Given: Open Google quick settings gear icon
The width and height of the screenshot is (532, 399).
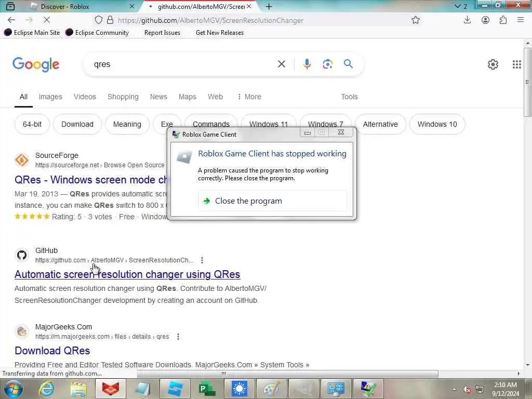Looking at the screenshot, I should coord(493,64).
